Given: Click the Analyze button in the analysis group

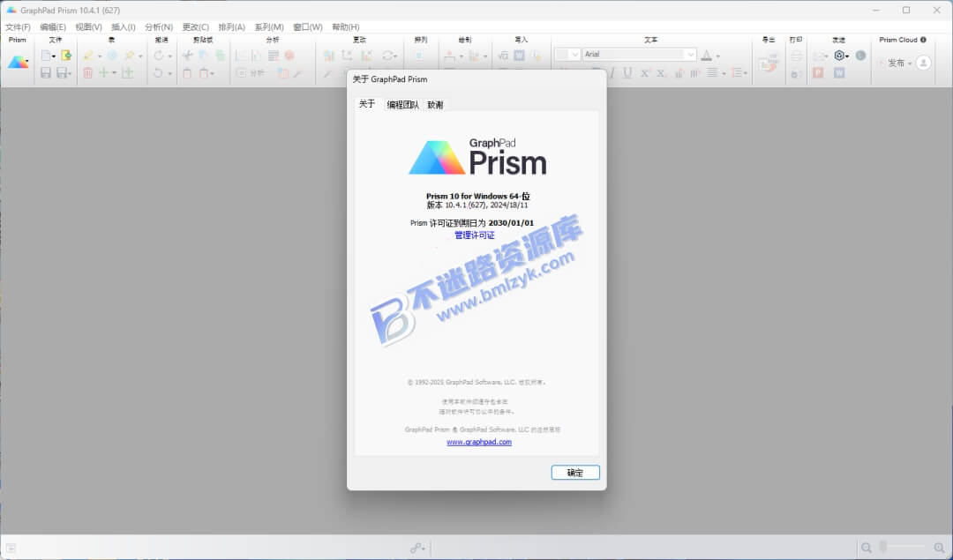Looking at the screenshot, I should click(x=251, y=73).
